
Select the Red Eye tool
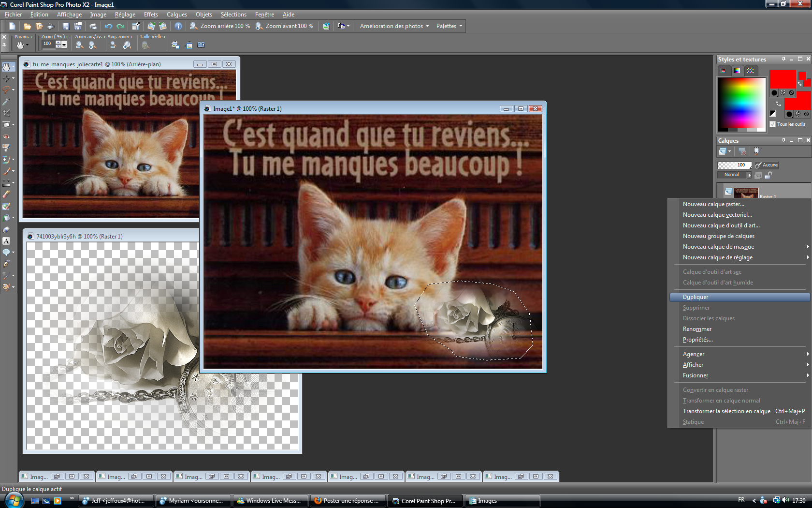point(6,136)
